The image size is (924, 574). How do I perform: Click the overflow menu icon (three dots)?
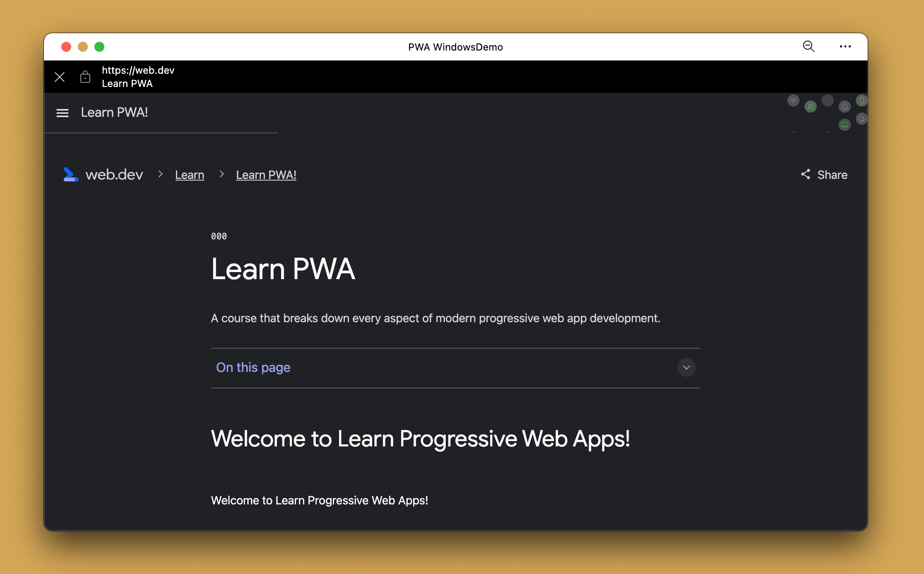(845, 46)
